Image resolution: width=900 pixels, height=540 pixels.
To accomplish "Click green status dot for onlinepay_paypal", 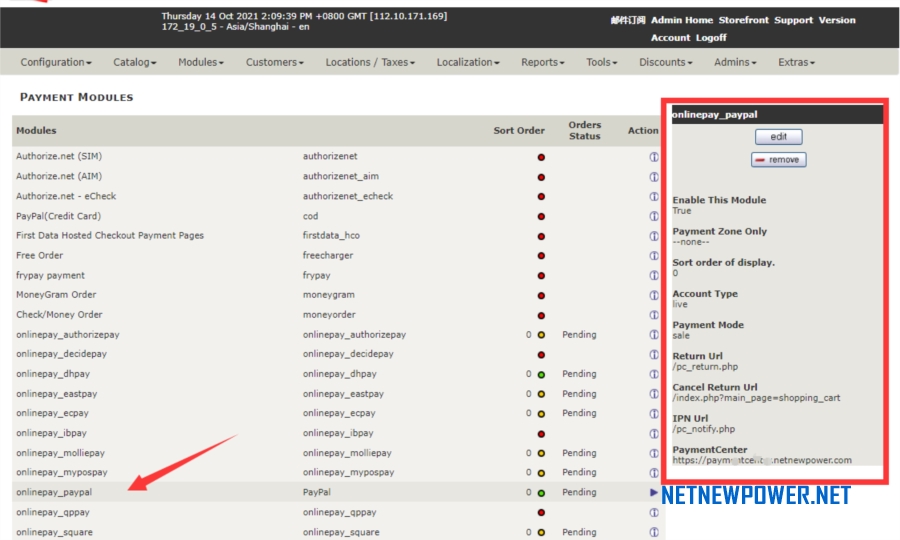I will pyautogui.click(x=541, y=493).
